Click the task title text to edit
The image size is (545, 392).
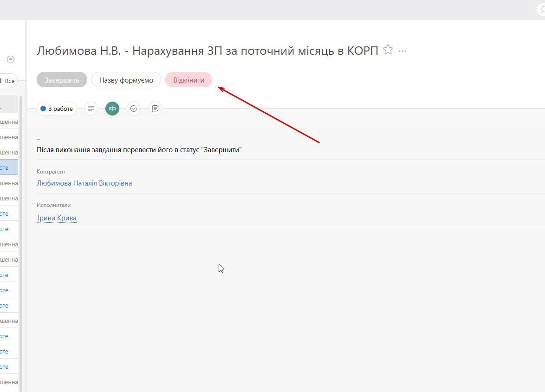(x=207, y=51)
